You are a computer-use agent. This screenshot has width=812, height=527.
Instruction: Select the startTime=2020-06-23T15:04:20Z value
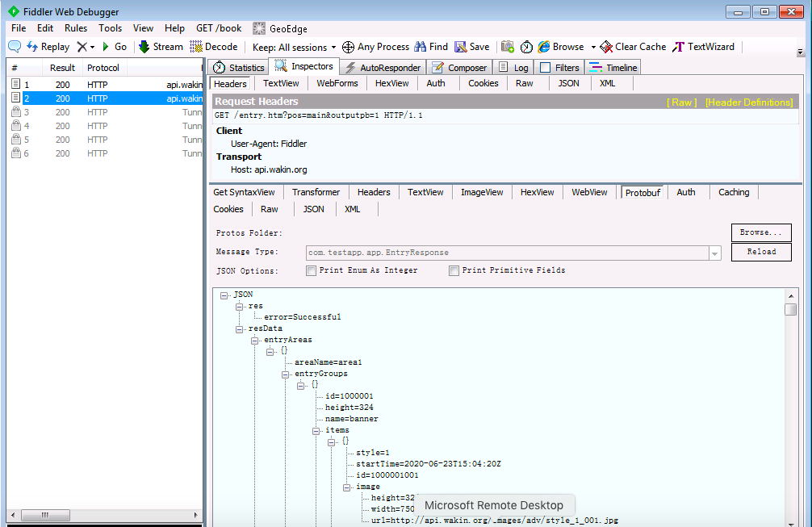[429, 464]
